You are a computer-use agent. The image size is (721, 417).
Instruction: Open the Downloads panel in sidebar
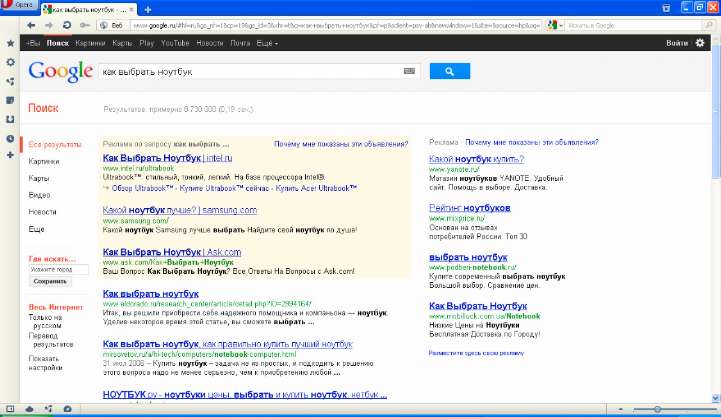(x=10, y=120)
